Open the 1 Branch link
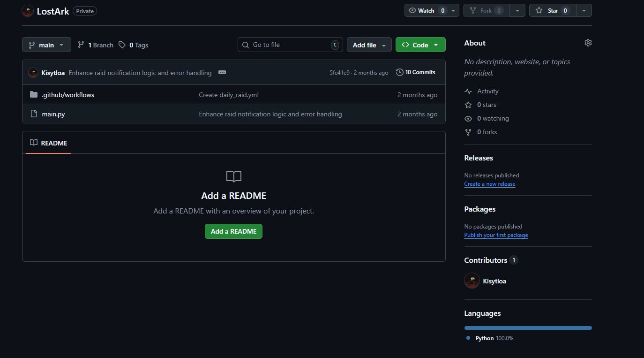 [x=96, y=45]
